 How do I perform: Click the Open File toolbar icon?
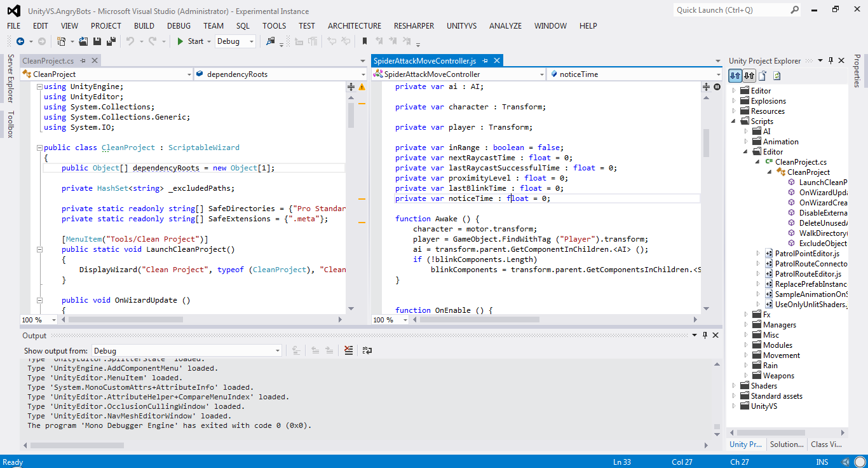[x=85, y=41]
